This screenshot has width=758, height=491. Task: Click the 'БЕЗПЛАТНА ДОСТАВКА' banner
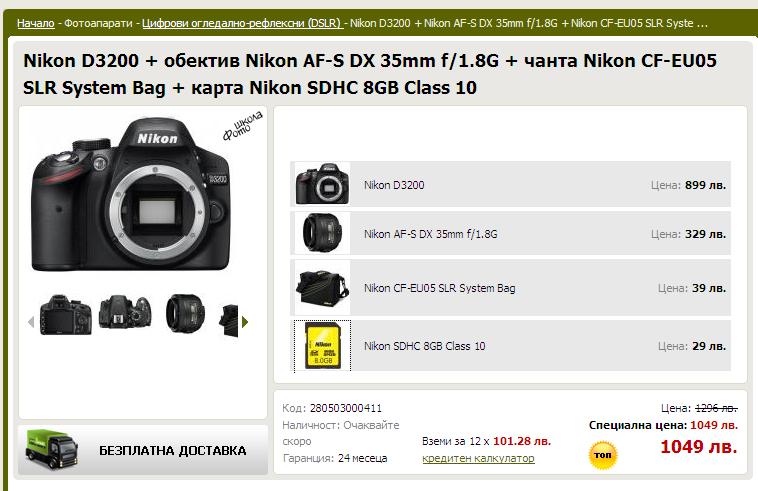pyautogui.click(x=143, y=450)
